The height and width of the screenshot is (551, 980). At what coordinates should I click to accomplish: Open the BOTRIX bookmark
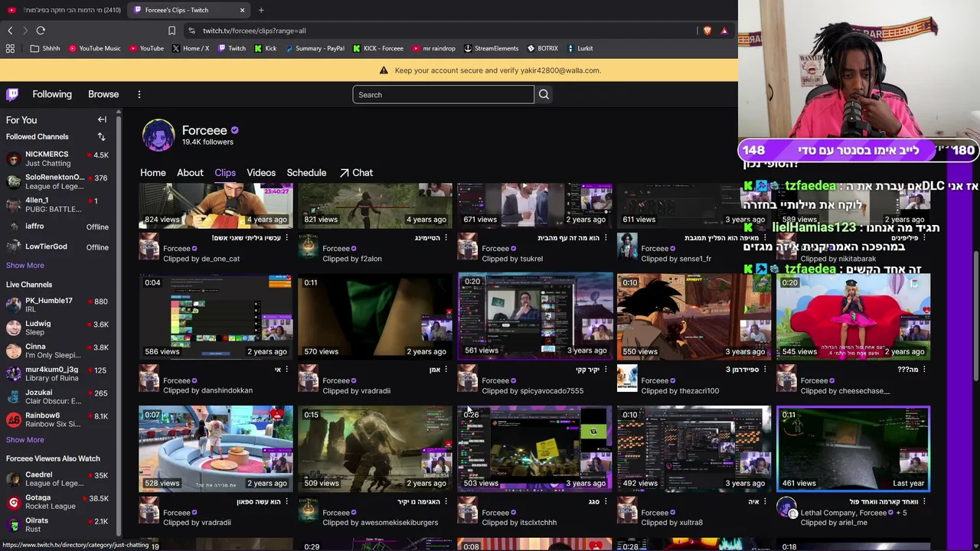point(543,48)
